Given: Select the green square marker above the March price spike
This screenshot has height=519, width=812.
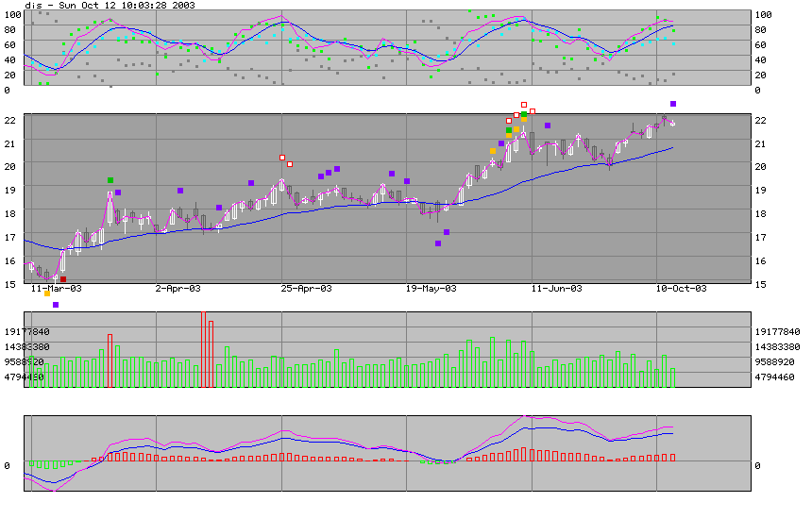Looking at the screenshot, I should [x=110, y=180].
